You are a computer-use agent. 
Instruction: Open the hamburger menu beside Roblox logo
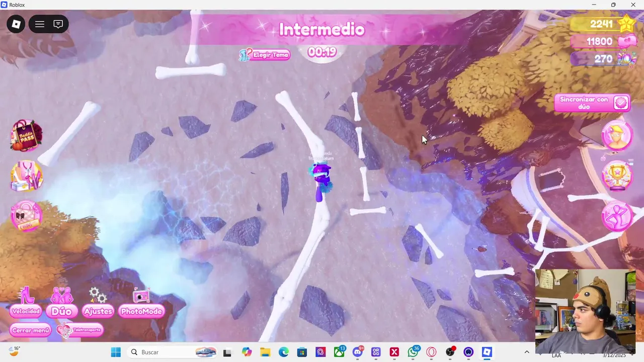(40, 24)
